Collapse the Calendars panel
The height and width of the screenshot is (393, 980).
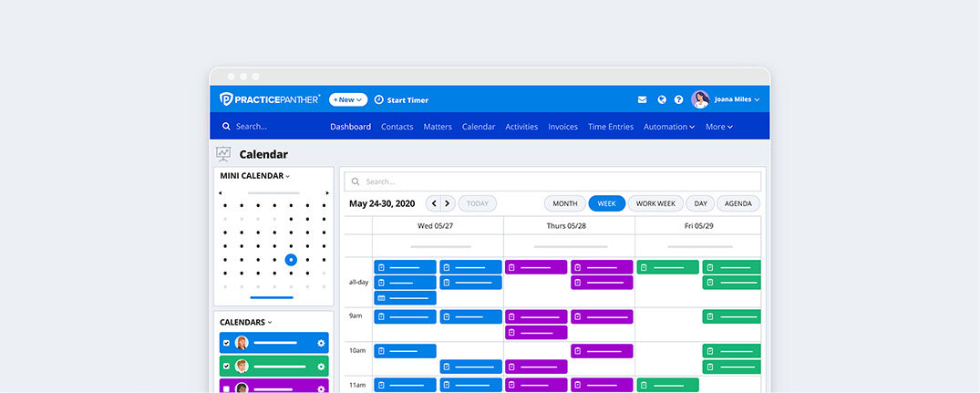[x=245, y=323]
